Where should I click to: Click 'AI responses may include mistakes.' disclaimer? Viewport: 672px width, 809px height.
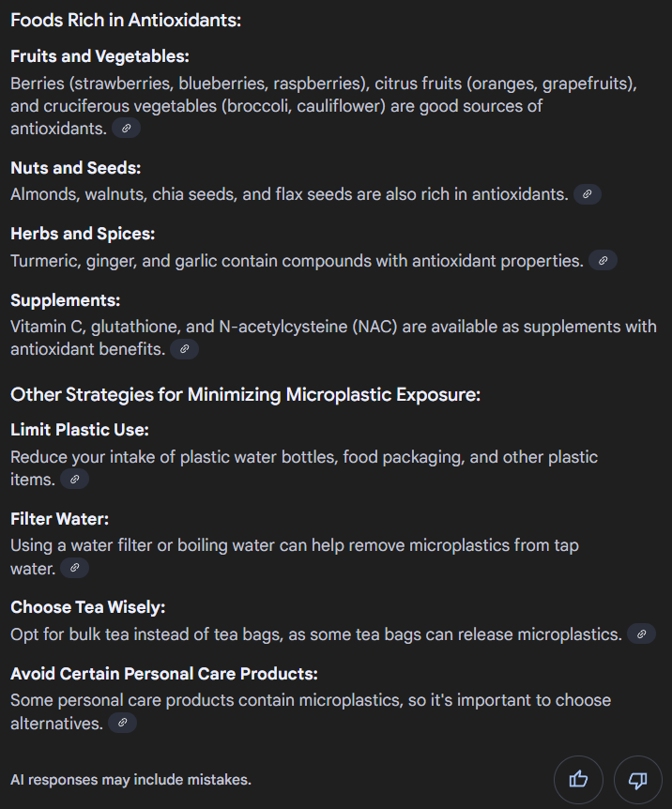(x=130, y=779)
